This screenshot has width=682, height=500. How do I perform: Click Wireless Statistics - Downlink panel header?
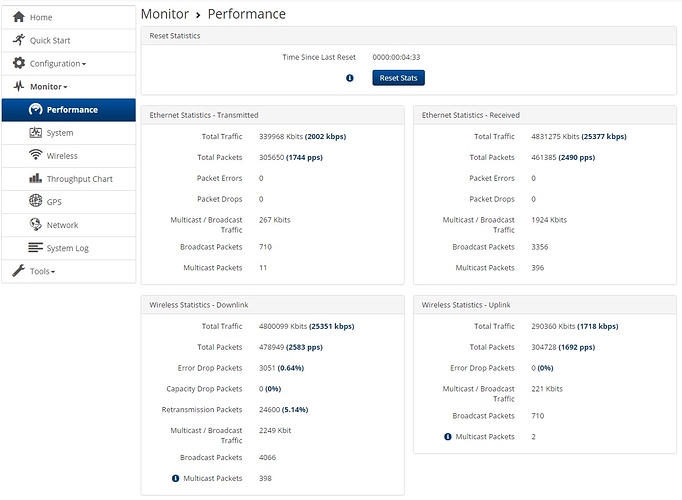272,305
